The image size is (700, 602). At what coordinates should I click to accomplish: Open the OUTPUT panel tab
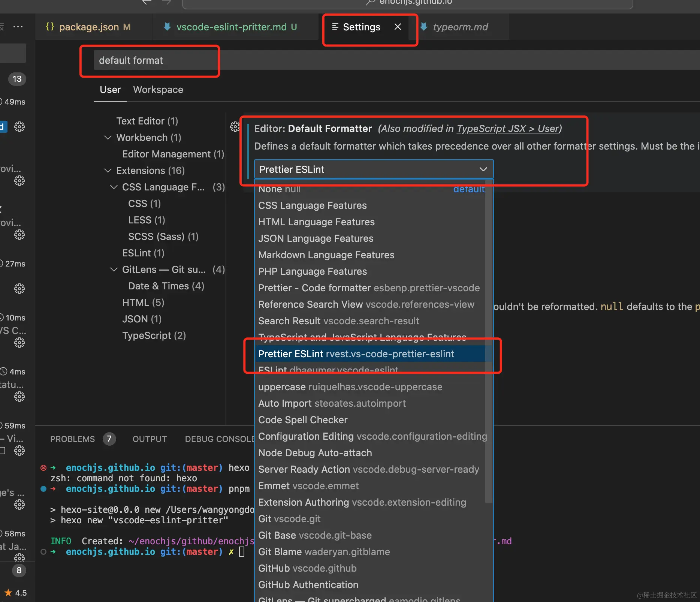150,439
